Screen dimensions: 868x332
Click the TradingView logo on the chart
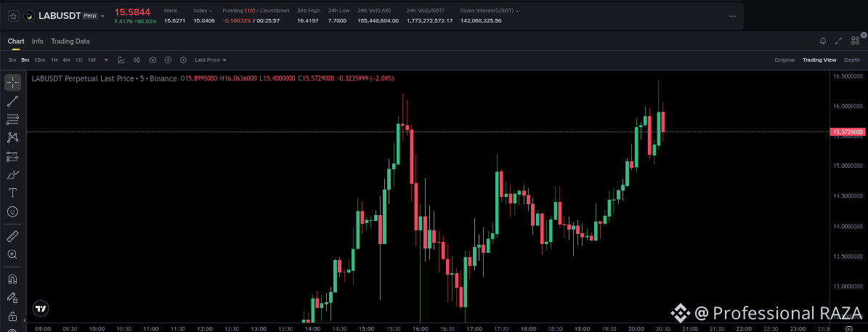click(41, 308)
